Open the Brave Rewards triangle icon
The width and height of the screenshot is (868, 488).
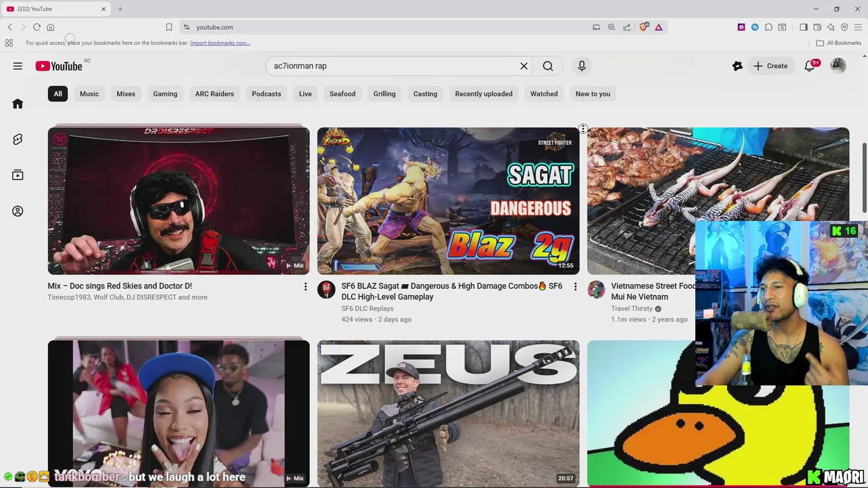click(x=658, y=27)
